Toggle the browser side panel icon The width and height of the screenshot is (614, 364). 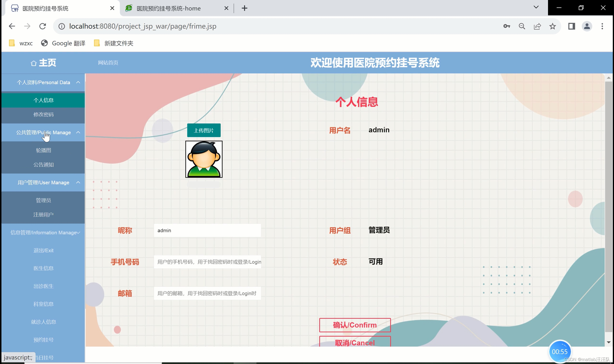click(x=572, y=26)
